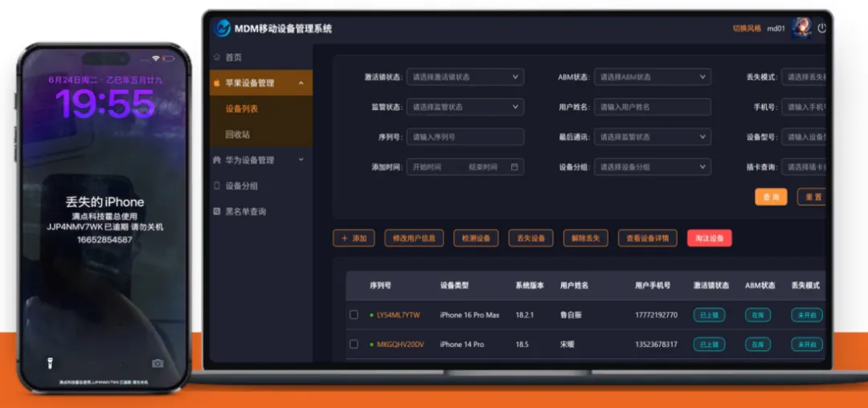
Task: Tap phone number 16652854587 on iPhone
Action: tap(104, 239)
